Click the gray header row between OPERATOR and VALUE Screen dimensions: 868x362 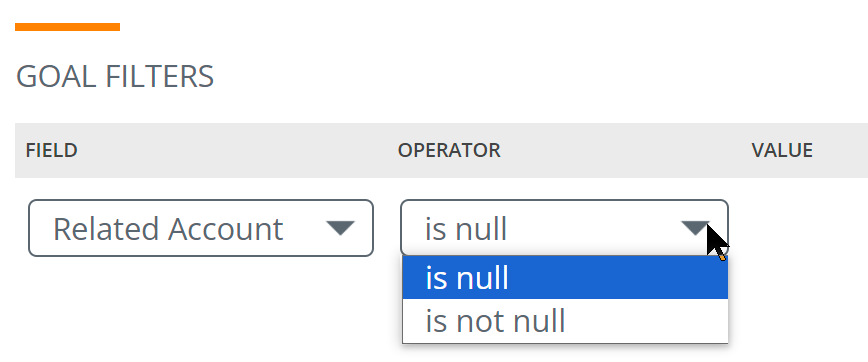(626, 151)
